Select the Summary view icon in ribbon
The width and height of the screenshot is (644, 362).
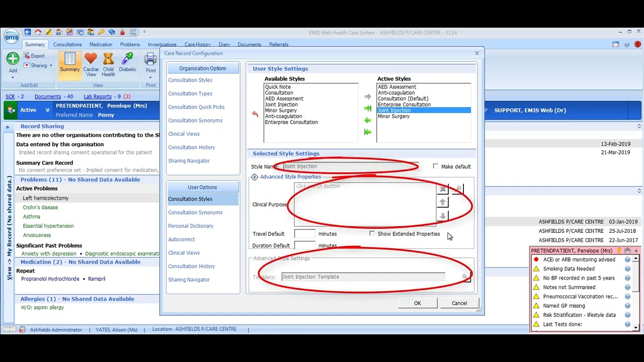(x=70, y=64)
